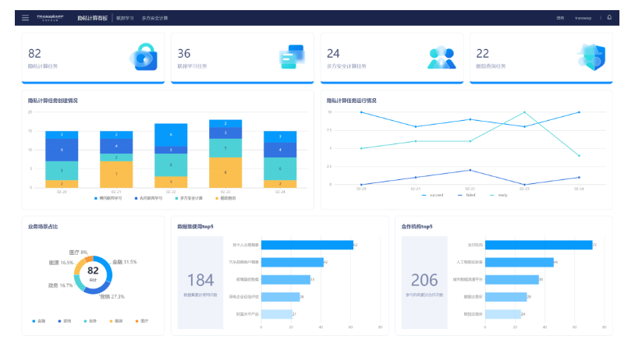628x364 pixels.
Task: Toggle the ready series in line chart legend
Action: [x=498, y=195]
